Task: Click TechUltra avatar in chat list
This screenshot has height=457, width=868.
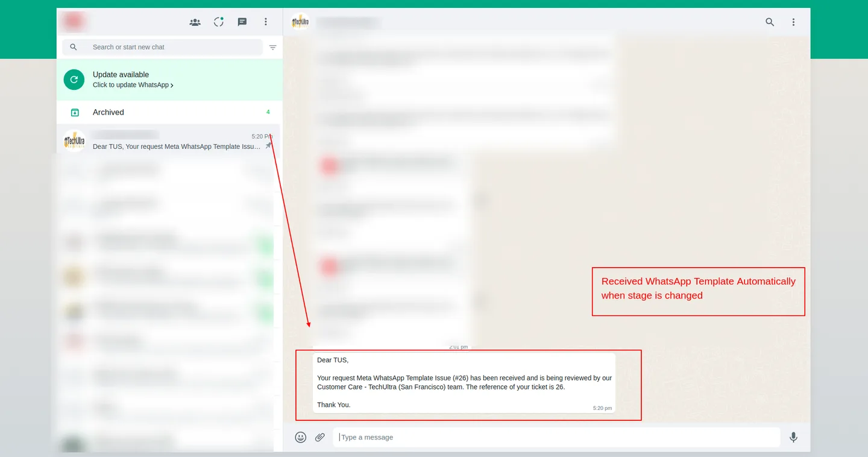Action: [x=74, y=141]
